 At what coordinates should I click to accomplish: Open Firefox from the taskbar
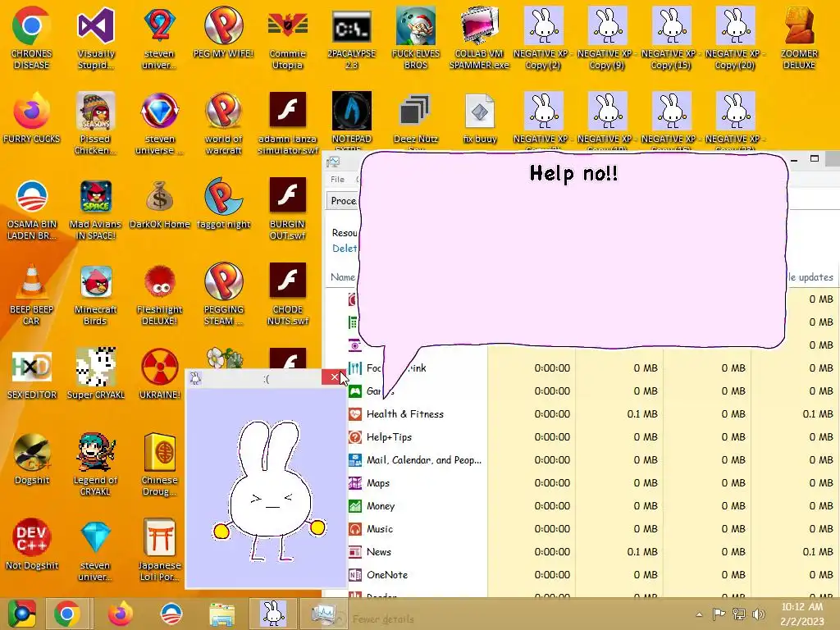click(x=120, y=614)
